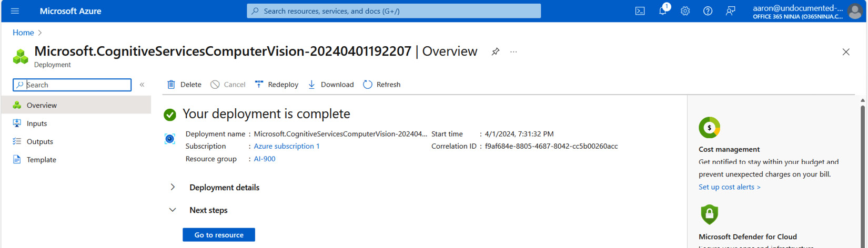Go to Home breadcrumb link
Screen dimensions: 868x248
pyautogui.click(x=23, y=33)
